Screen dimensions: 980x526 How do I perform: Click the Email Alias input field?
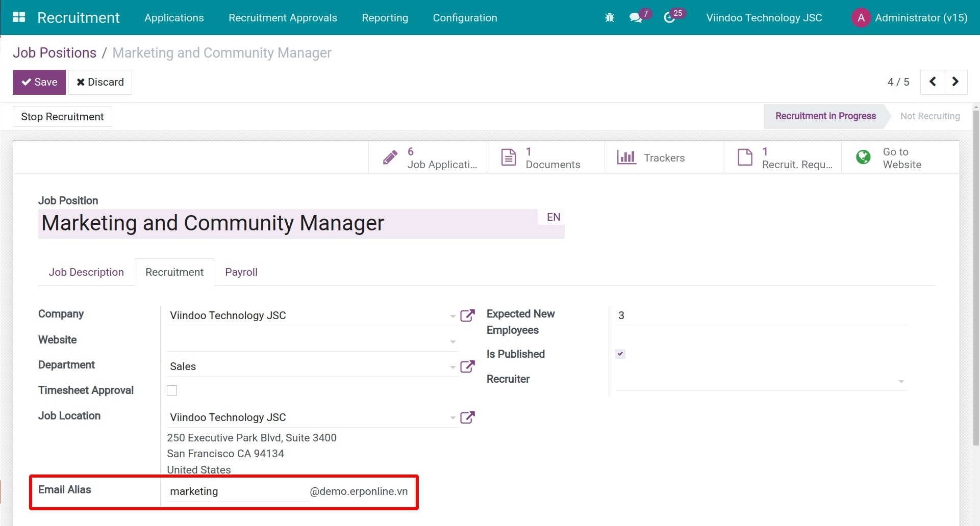pos(237,491)
